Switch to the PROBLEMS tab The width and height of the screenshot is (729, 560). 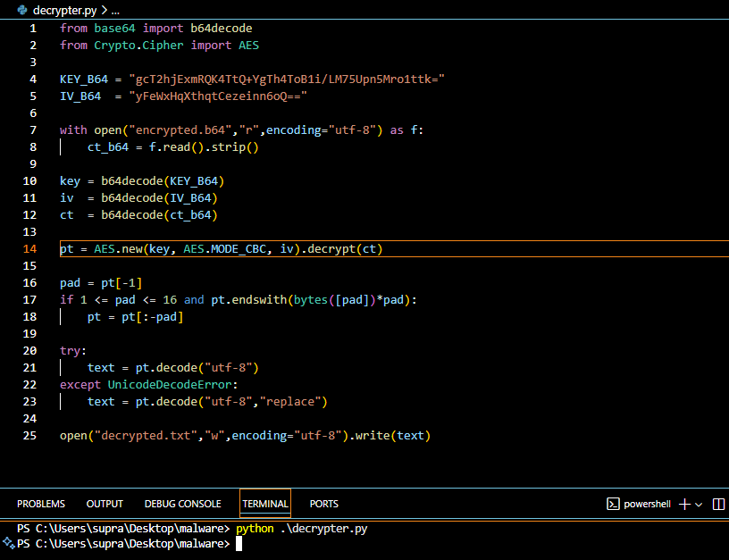(x=40, y=504)
